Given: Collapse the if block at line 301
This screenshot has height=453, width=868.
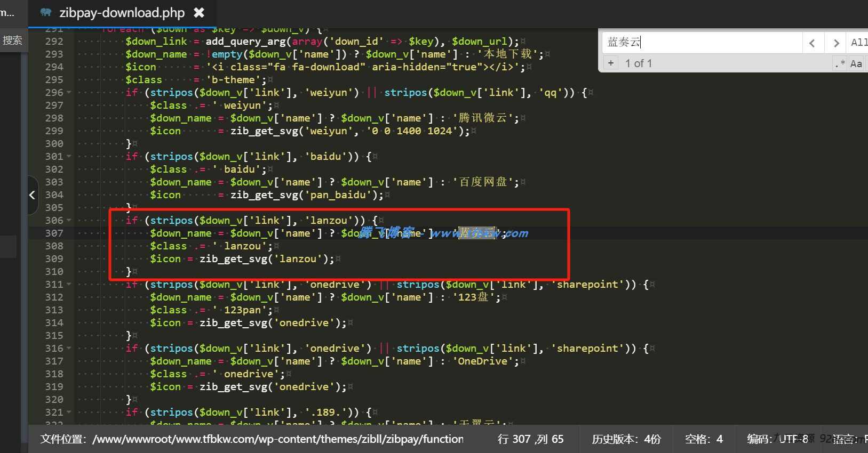Looking at the screenshot, I should click(x=69, y=156).
